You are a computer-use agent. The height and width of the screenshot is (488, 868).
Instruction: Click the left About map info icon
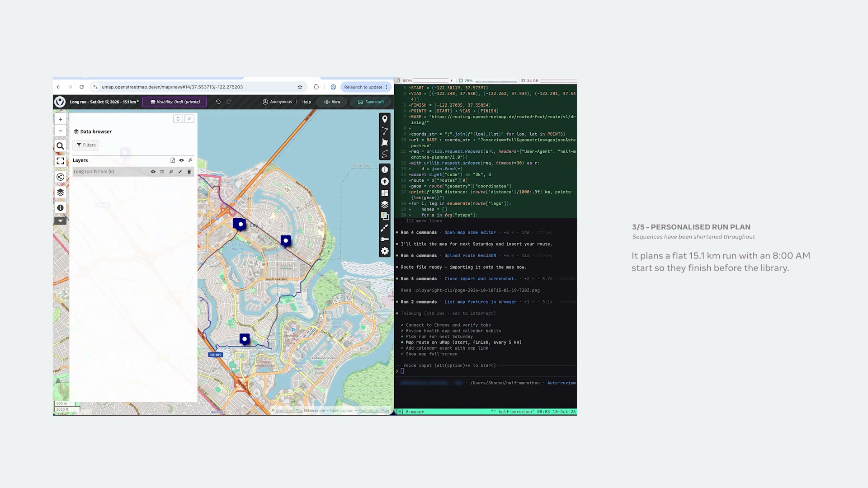click(x=60, y=207)
